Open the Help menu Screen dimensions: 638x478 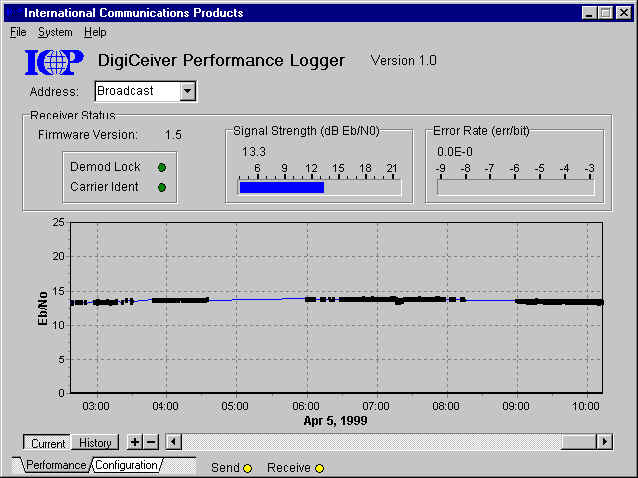[95, 32]
